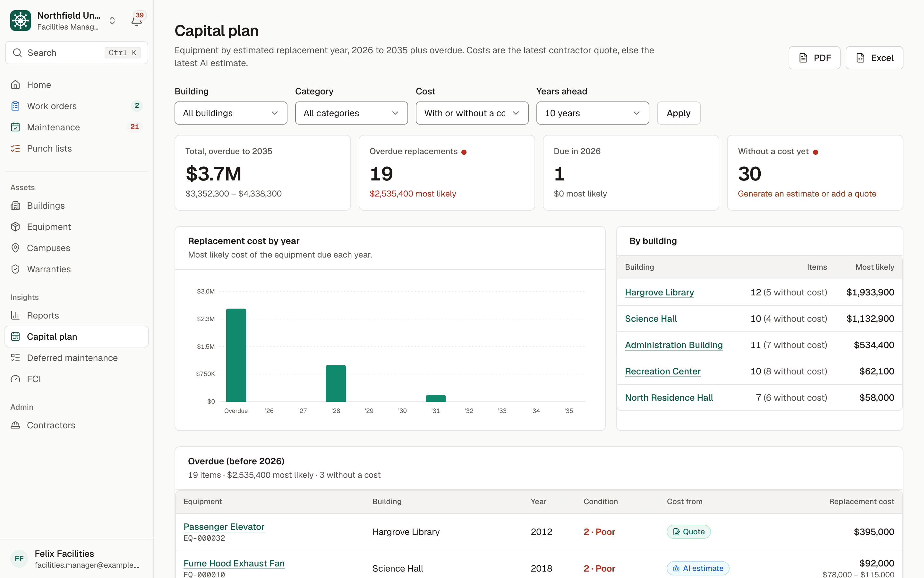Click the Work orders clipboard icon
924x578 pixels.
point(15,106)
